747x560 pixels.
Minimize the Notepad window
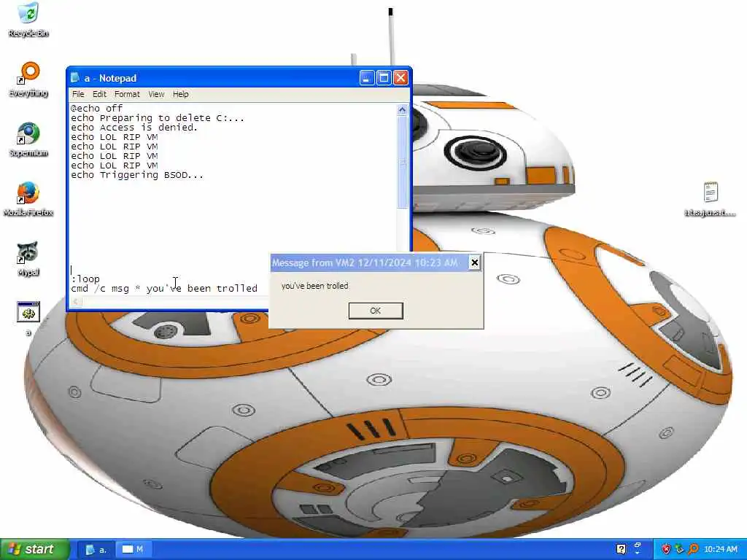point(366,77)
